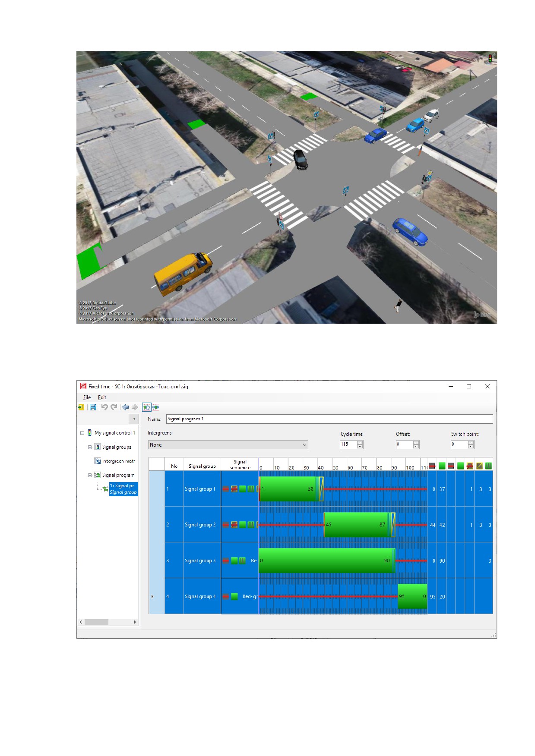Click the 'Signal group 2' name cell

coord(202,525)
